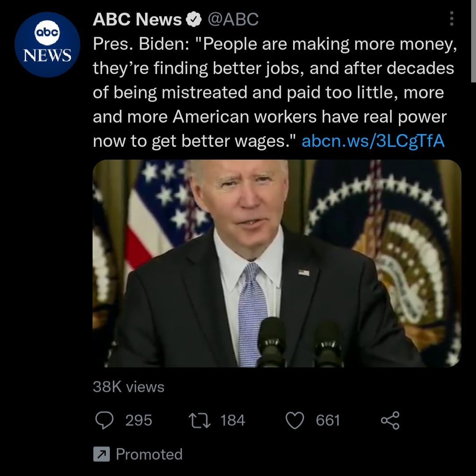Image resolution: width=476 pixels, height=476 pixels.
Task: Open the ABC News display name
Action: (137, 19)
